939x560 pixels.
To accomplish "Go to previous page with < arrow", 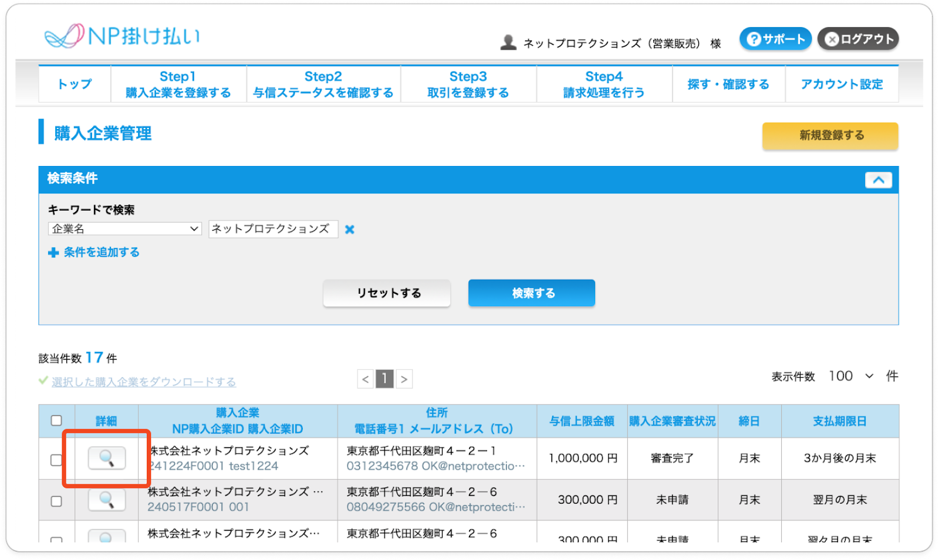I will click(366, 379).
